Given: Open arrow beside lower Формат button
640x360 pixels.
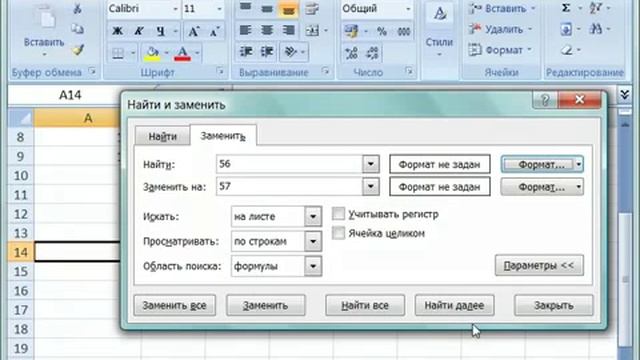Looking at the screenshot, I should tap(578, 187).
